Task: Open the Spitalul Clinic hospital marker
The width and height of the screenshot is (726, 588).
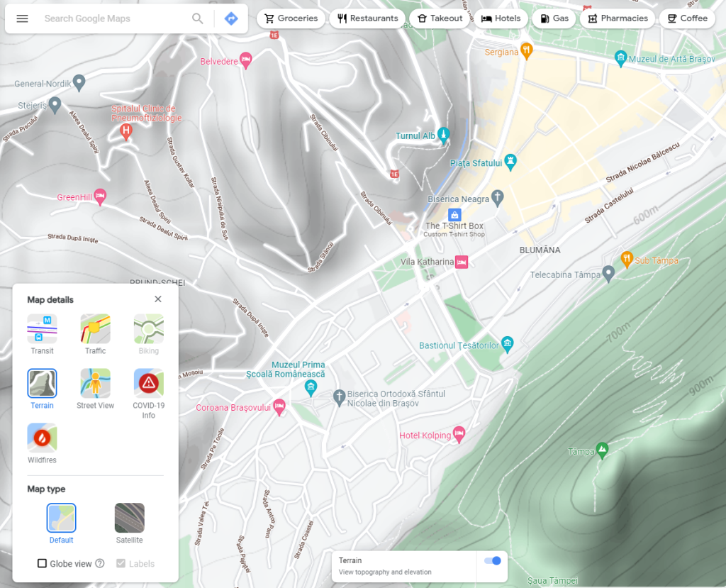Action: (x=125, y=132)
